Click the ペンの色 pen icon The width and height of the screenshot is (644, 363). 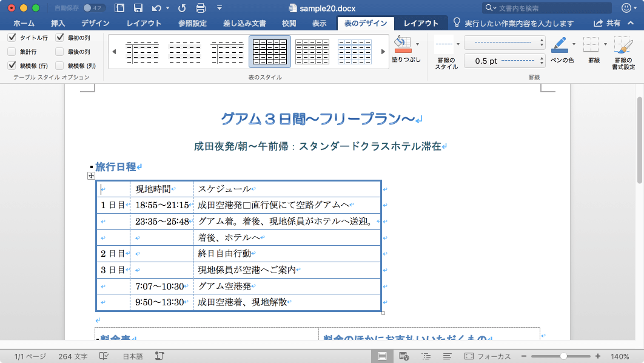click(x=560, y=44)
